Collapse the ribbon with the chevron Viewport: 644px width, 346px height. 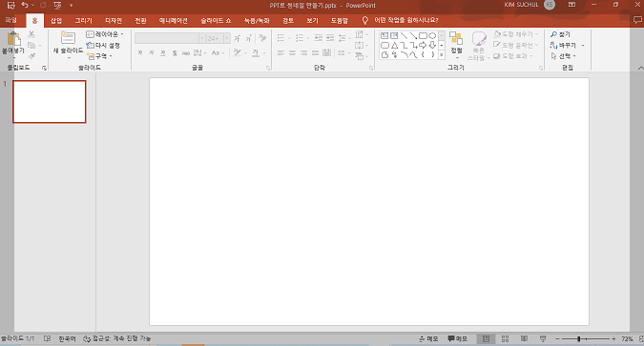640,68
